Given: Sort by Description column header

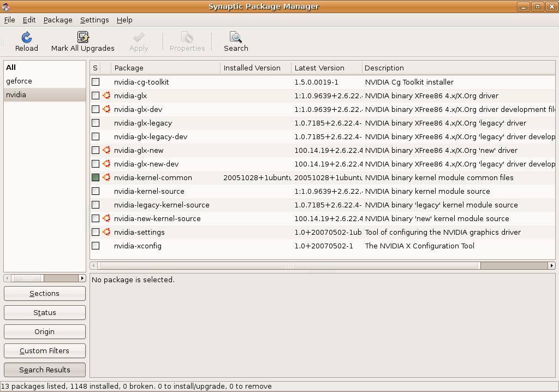Looking at the screenshot, I should pyautogui.click(x=459, y=68).
